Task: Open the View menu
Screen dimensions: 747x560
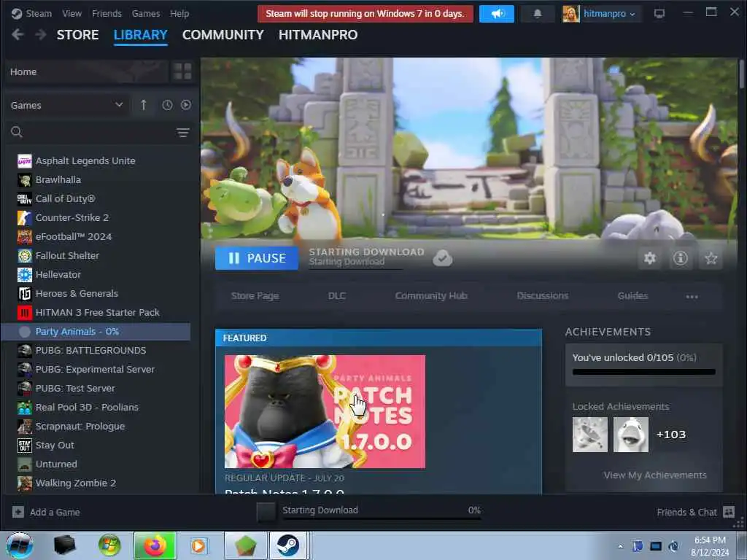Action: pos(72,14)
